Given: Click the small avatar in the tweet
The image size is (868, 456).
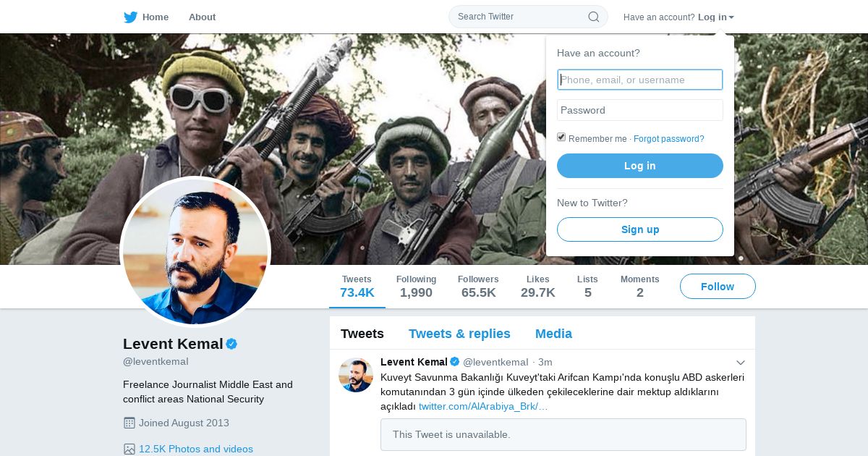Looking at the screenshot, I should pyautogui.click(x=356, y=375).
